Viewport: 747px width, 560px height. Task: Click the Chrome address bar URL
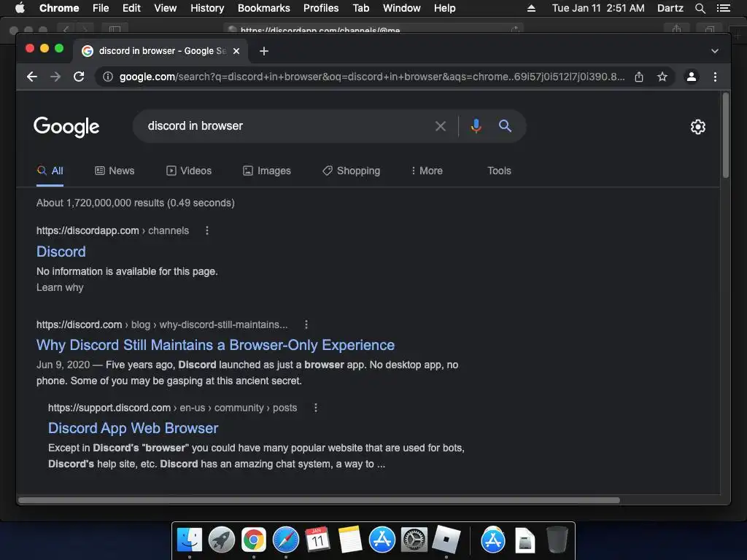pyautogui.click(x=371, y=77)
